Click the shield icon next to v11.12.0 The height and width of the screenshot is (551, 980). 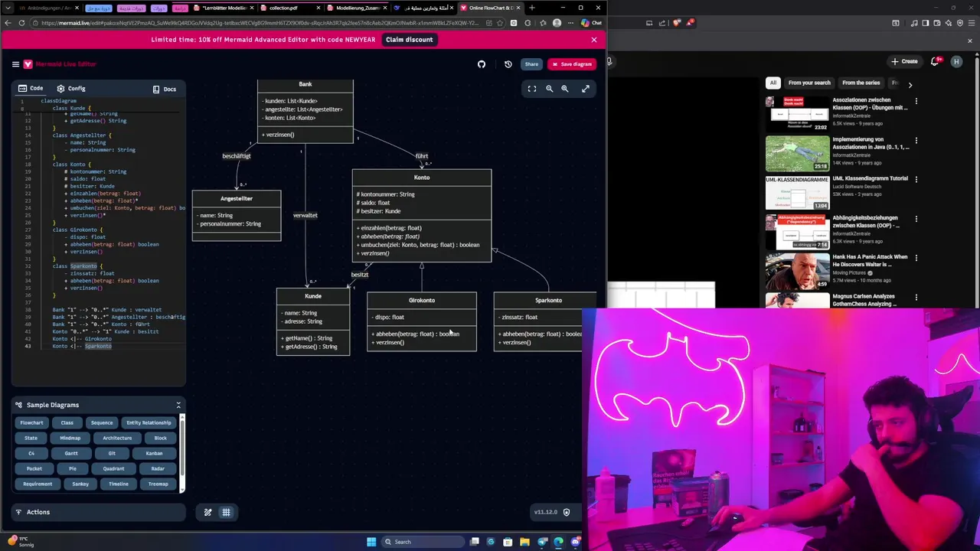(x=567, y=512)
